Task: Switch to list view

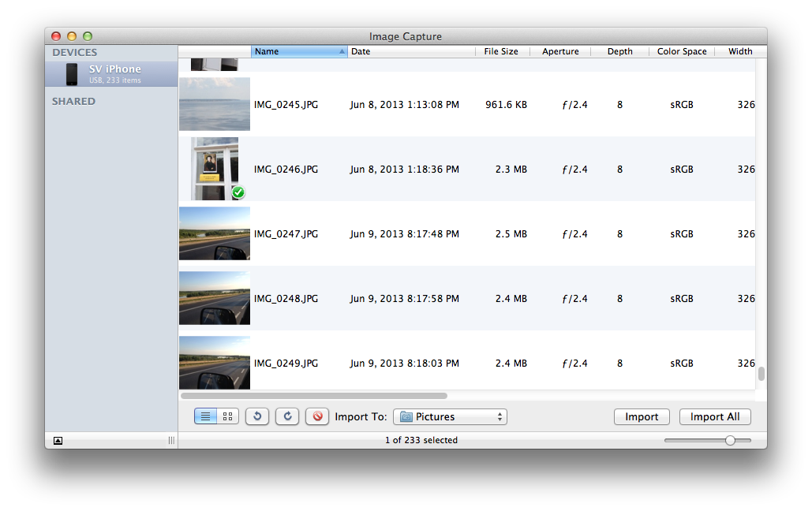Action: 206,416
